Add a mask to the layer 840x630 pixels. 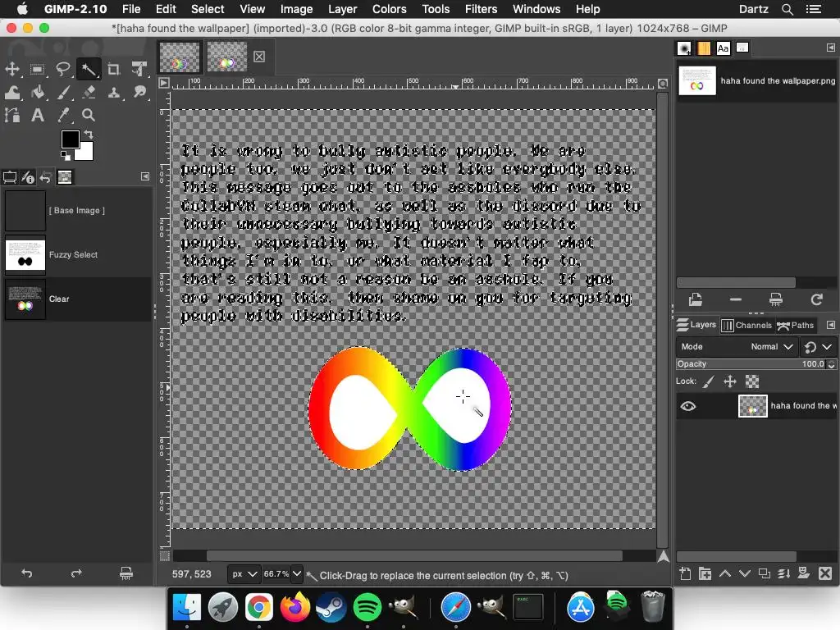[x=804, y=573]
